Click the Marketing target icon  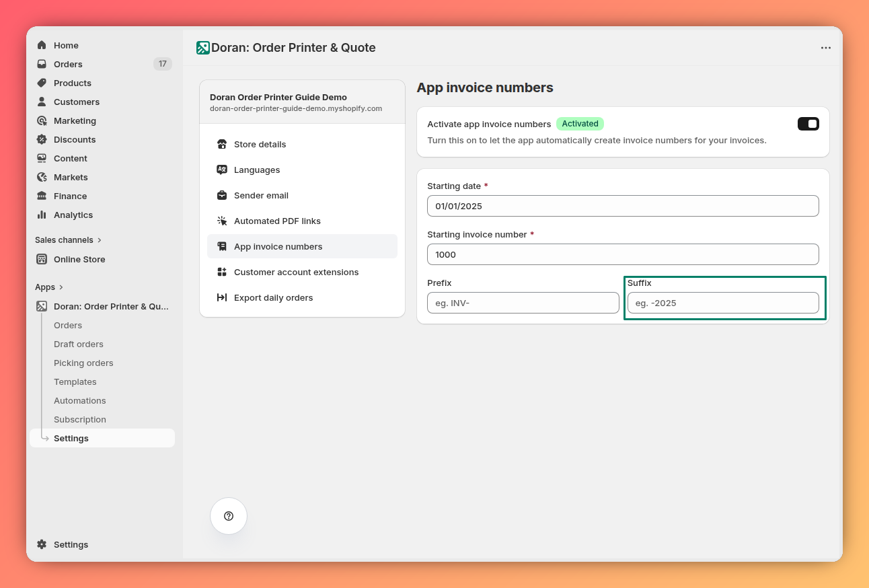(x=42, y=120)
